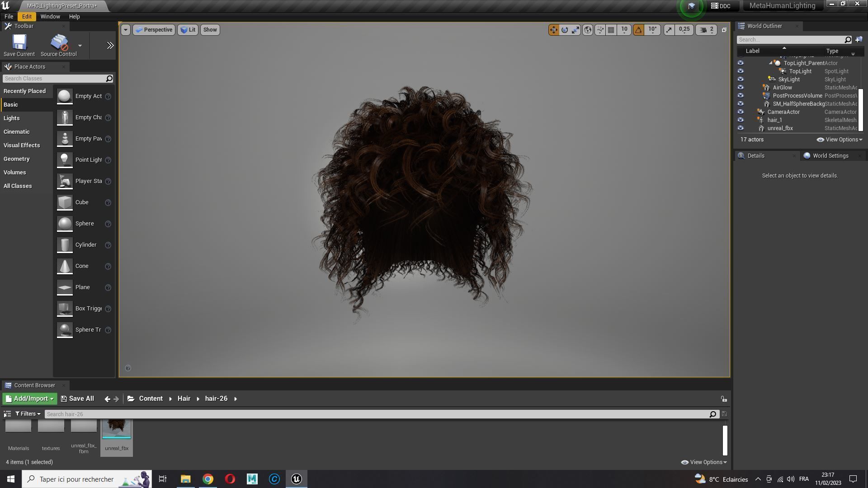Toggle SkyLight visibility eye icon

741,80
